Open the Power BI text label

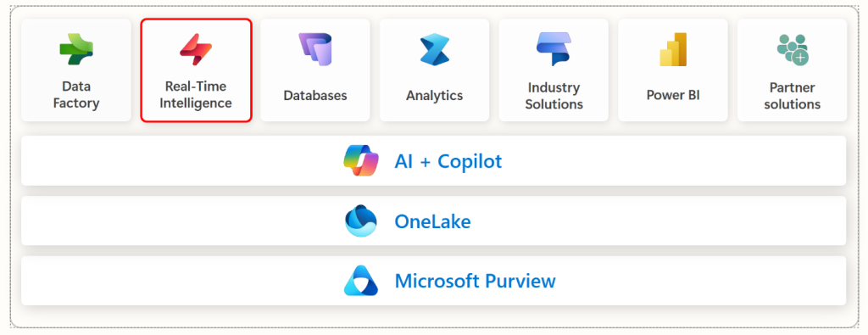[673, 95]
